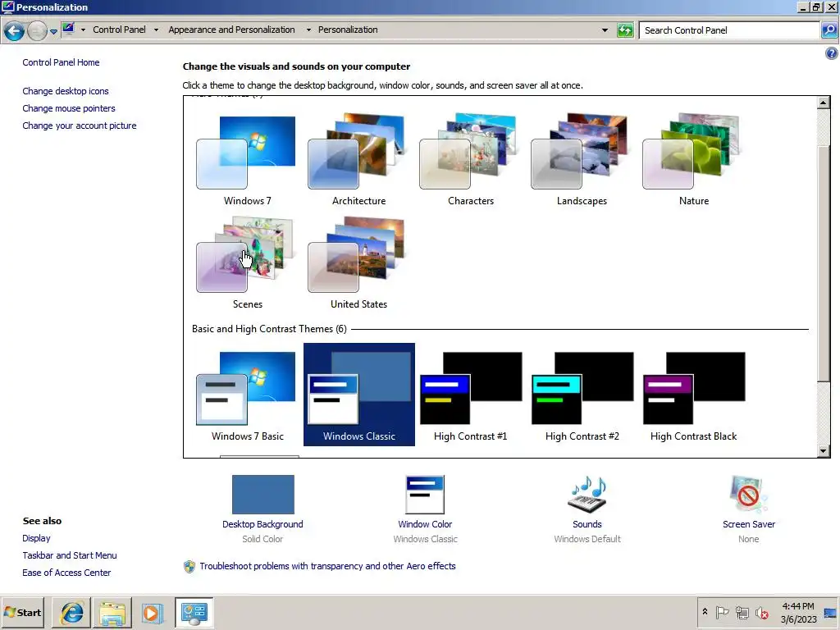The width and height of the screenshot is (840, 630).
Task: Open Desktop Background settings icon
Action: [262, 495]
